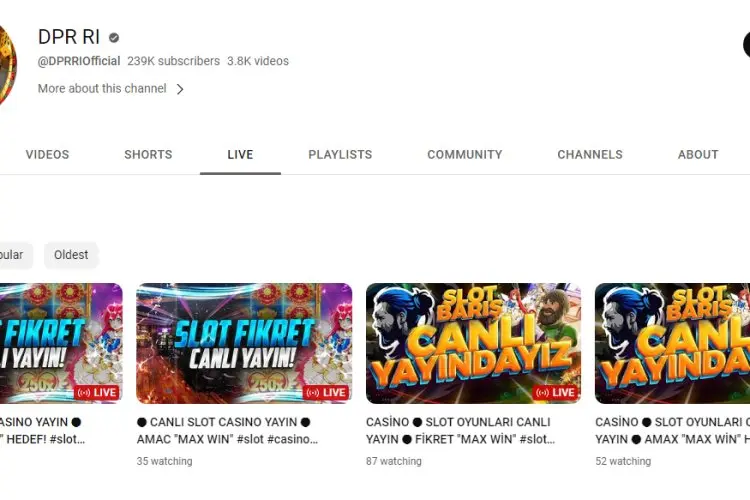Click the LIVE badge on 87 watching stream
Viewport: 750px width, 500px height.
click(555, 393)
